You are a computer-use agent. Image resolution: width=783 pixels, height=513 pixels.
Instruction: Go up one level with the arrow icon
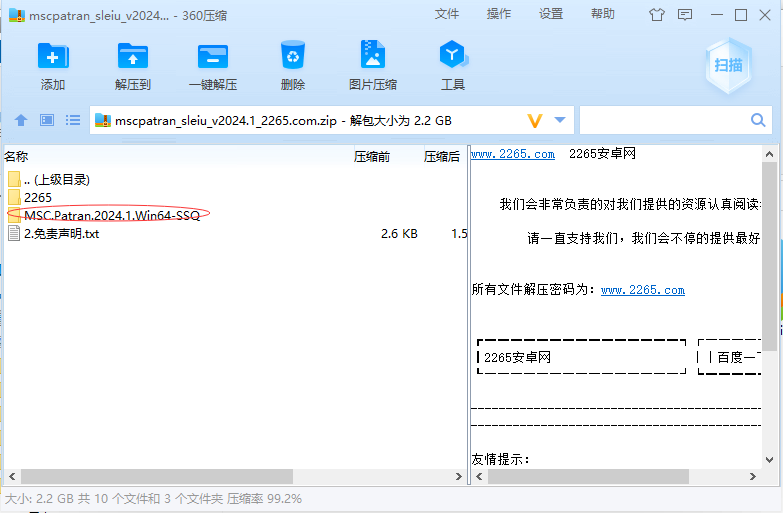21,120
